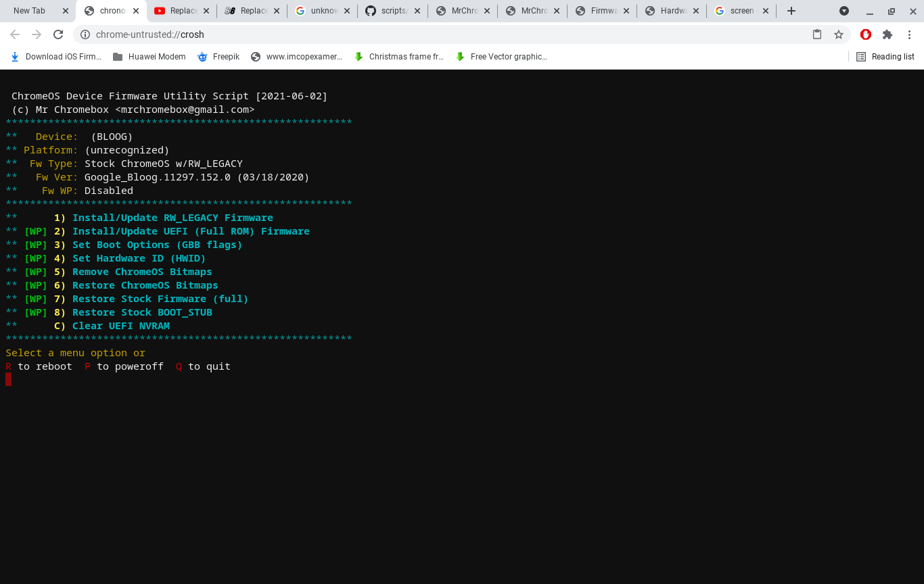Click the '(unrecognized)' platform text

click(127, 150)
